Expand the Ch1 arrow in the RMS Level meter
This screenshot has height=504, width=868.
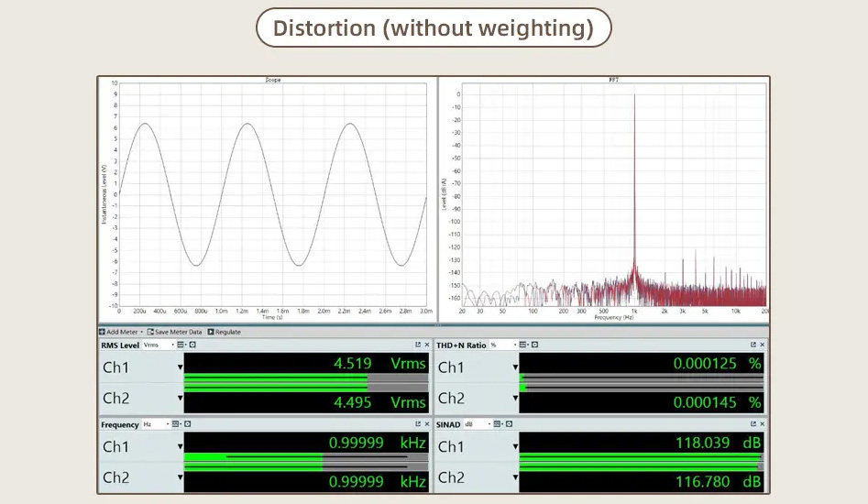coord(180,367)
